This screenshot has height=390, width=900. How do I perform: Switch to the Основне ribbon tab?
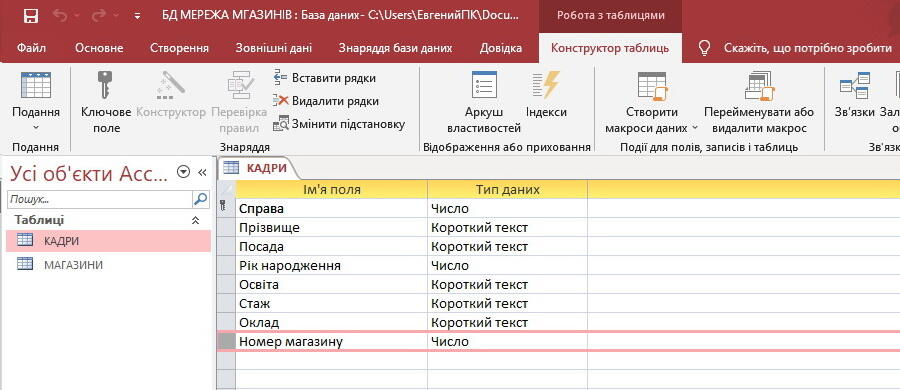99,48
